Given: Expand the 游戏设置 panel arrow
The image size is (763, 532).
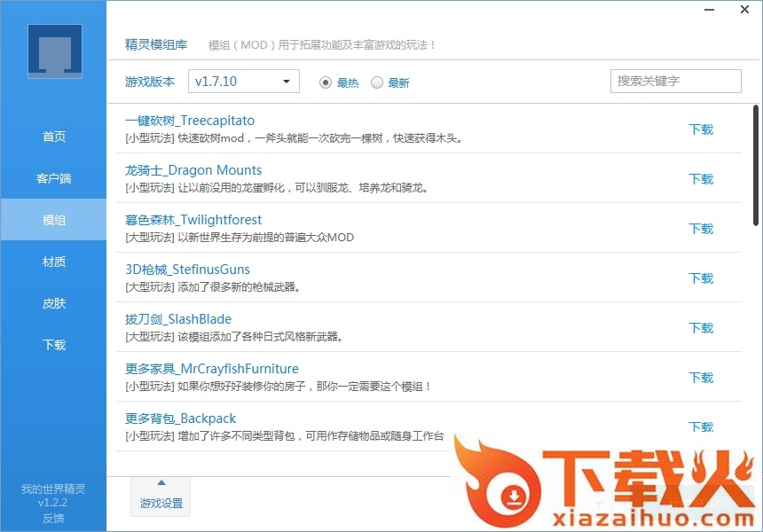Looking at the screenshot, I should (x=161, y=483).
